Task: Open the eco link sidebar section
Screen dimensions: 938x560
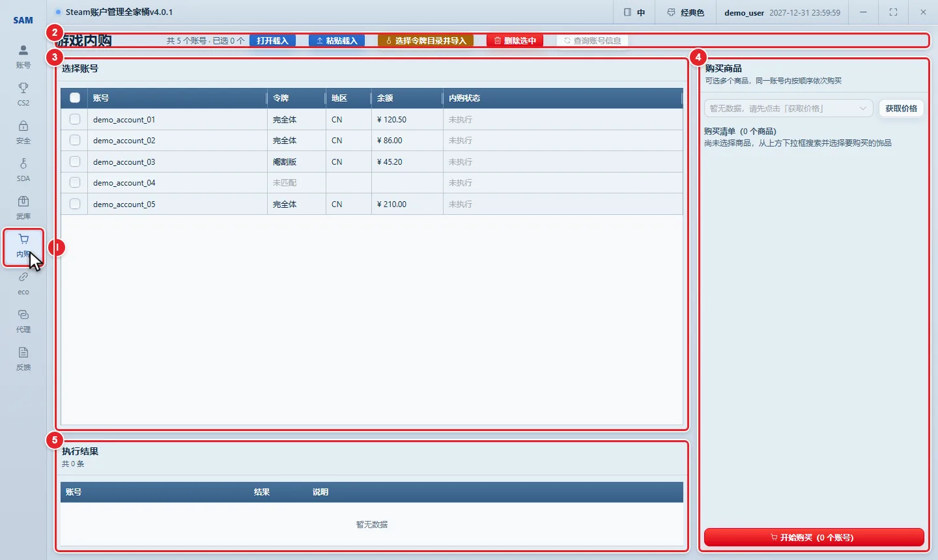Action: point(23,284)
